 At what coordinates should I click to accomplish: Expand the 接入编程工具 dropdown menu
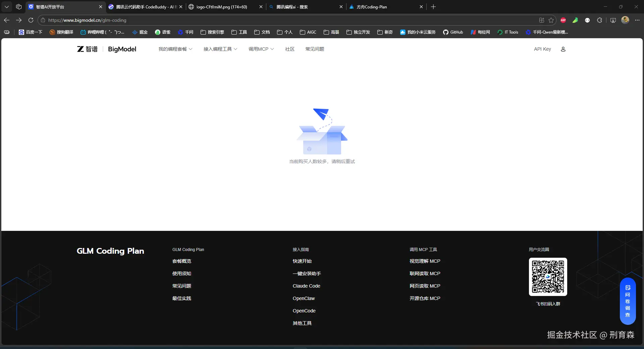click(220, 49)
